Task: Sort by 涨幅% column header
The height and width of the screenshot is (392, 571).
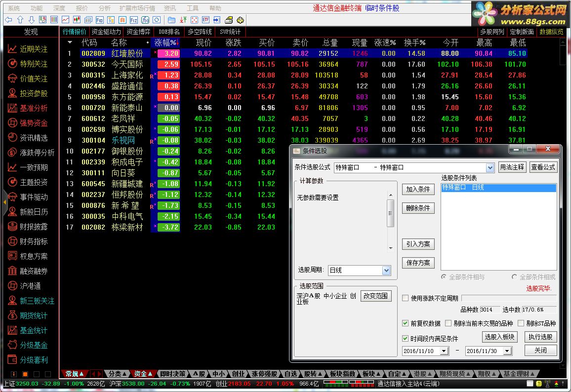Action: point(165,42)
